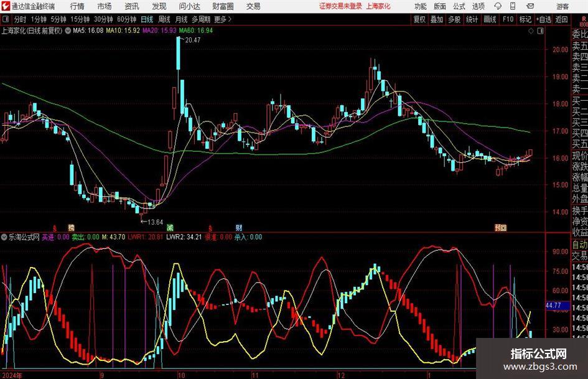This screenshot has height=379, width=588.
Task: Click the MA20: 15.93 indicator label
Action: 159,30
